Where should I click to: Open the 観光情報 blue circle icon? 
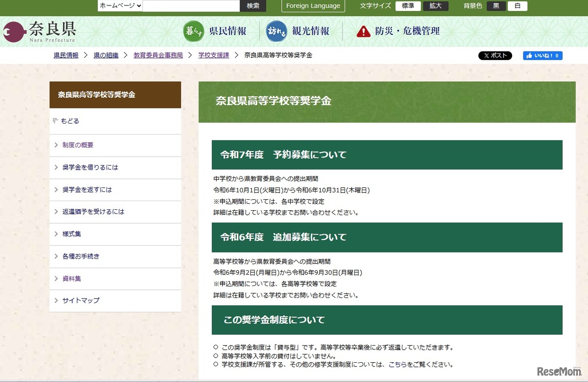tap(277, 31)
